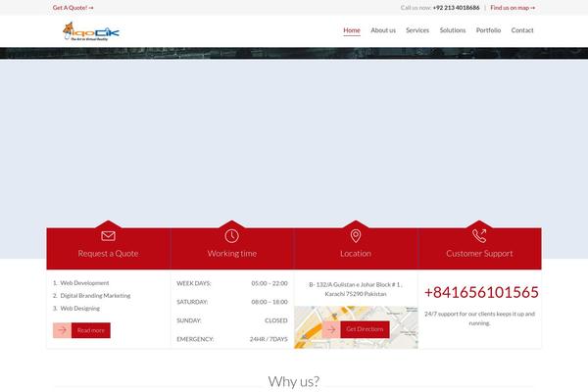This screenshot has width=588, height=392.
Task: Click the SATURDAY: label
Action: pos(192,302)
